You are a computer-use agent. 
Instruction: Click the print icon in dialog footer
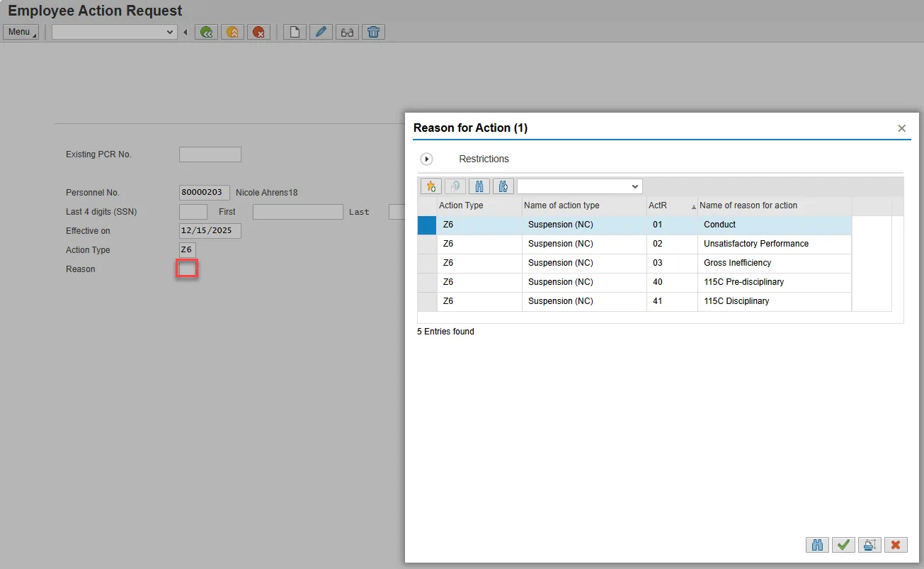[x=869, y=545]
